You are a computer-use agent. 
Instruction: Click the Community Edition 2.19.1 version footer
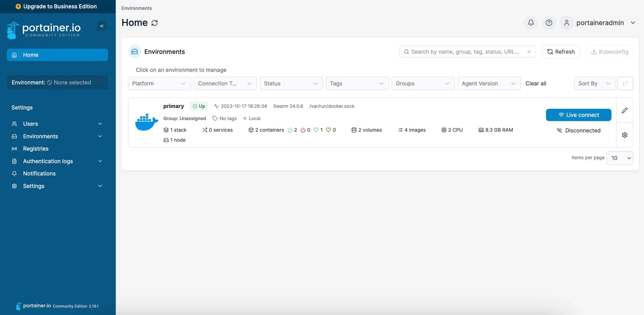tap(75, 306)
